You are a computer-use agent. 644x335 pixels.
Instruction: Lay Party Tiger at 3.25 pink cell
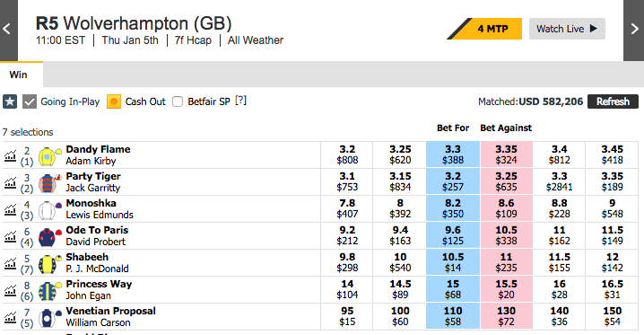[x=506, y=181]
